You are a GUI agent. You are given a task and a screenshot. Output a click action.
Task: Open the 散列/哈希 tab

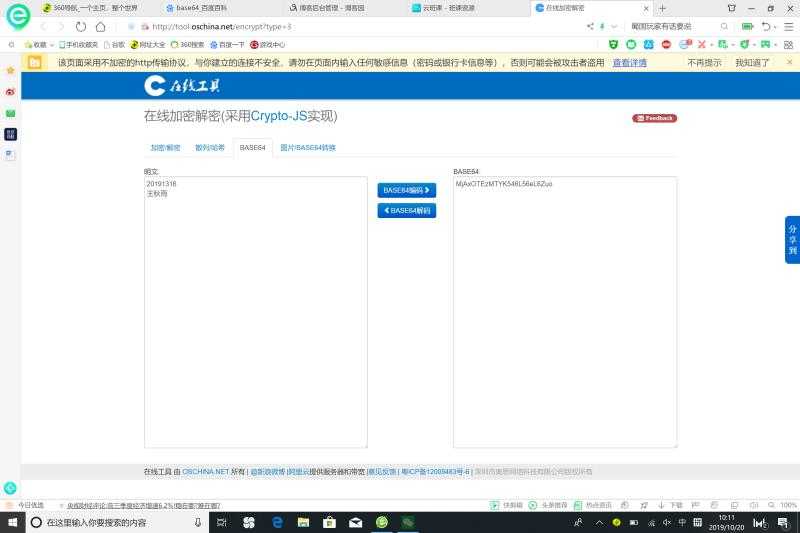point(210,147)
